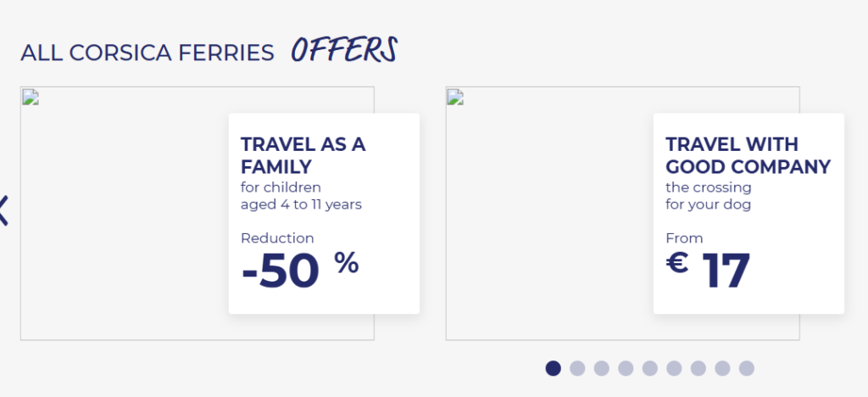Viewport: 868px width, 397px height.
Task: Open the Travel with Good Company offer title
Action: tap(748, 155)
